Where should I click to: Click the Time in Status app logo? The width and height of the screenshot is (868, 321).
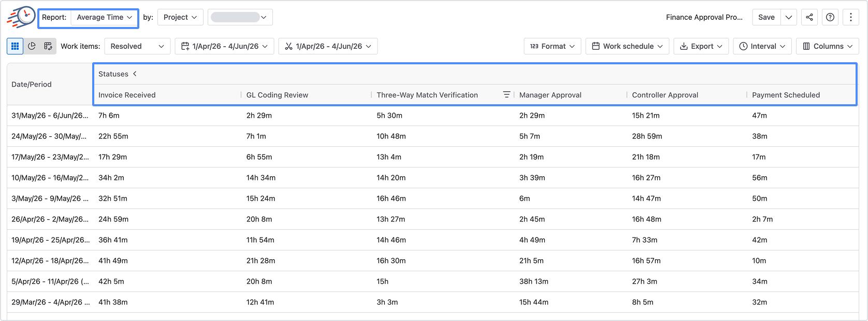(x=21, y=17)
